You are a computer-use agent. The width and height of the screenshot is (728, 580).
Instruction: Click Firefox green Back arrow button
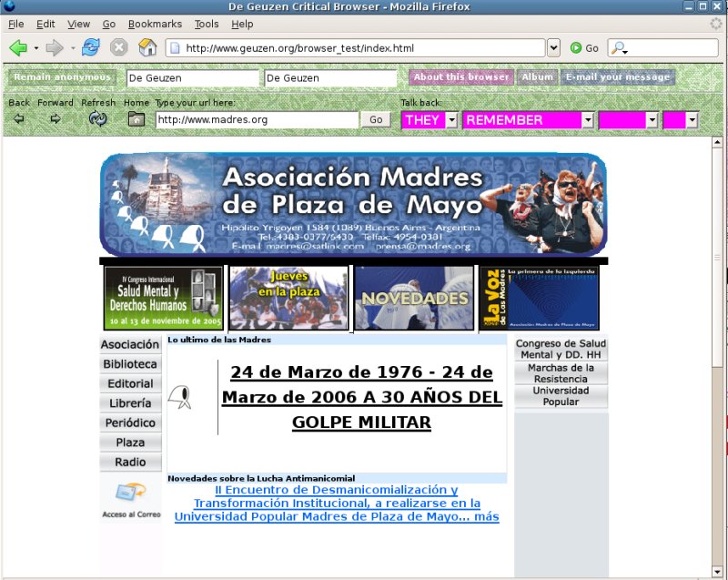pos(18,48)
